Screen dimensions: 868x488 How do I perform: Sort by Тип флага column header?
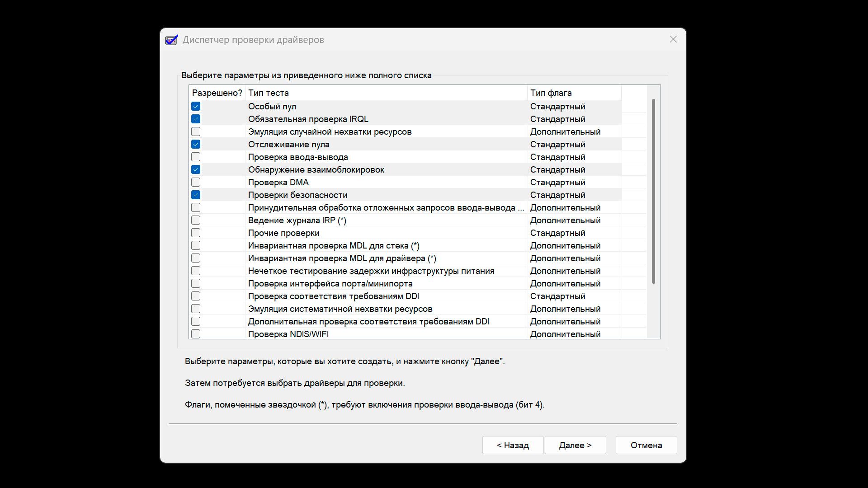coord(574,93)
